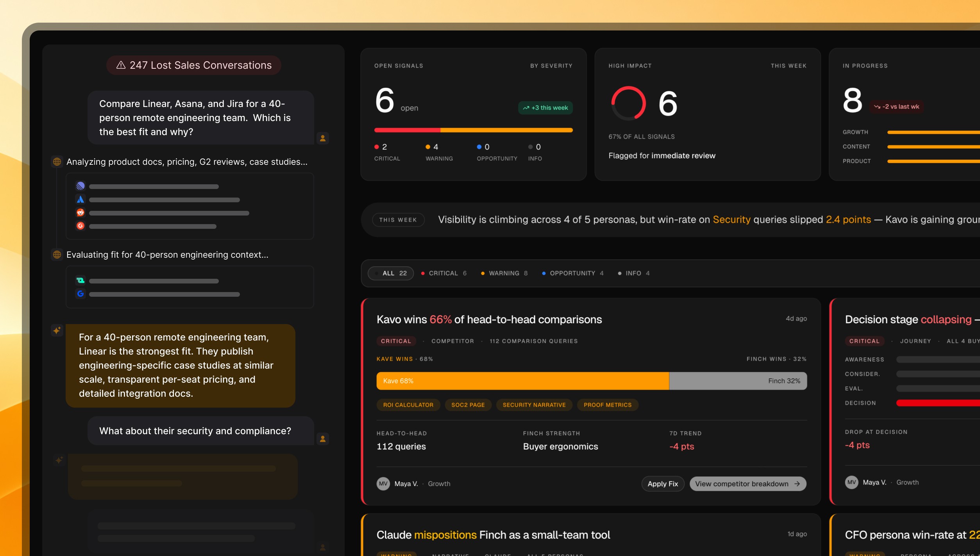Click the faded user avatar beside the last loading message
This screenshot has width=980, height=556.
tap(323, 547)
